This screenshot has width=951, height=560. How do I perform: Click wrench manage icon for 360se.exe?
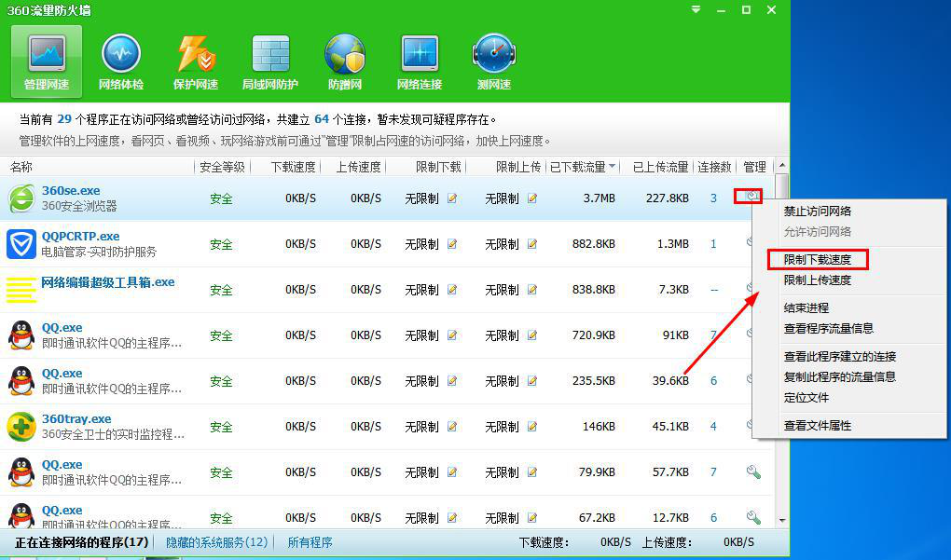point(751,197)
